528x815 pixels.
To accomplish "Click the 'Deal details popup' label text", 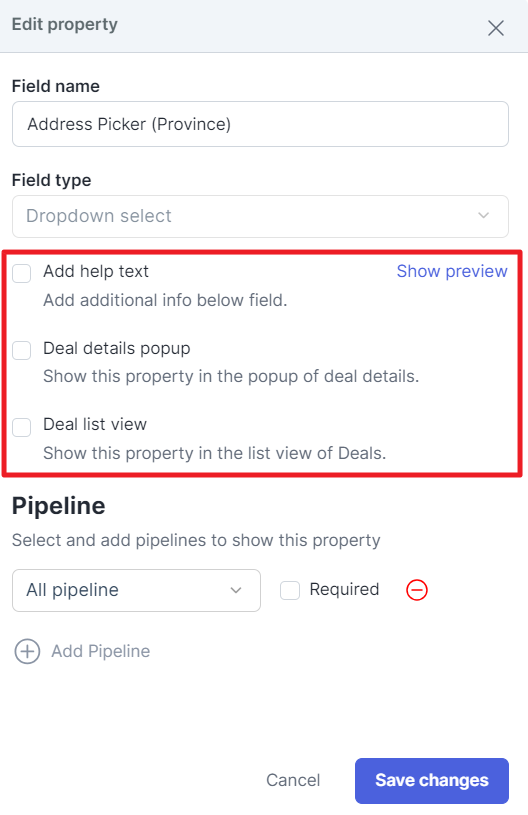I will coord(117,348).
